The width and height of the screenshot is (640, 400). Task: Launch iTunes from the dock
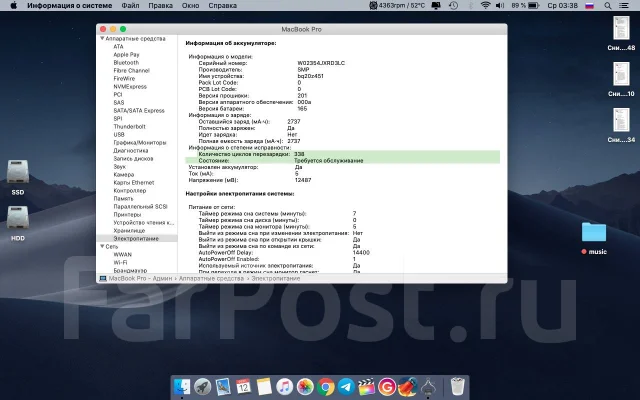click(x=284, y=386)
